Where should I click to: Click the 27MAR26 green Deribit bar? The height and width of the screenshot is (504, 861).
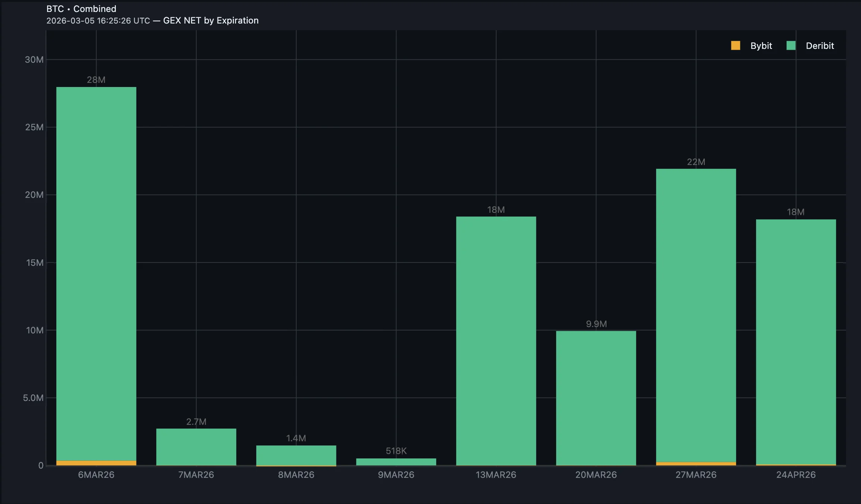[696, 315]
